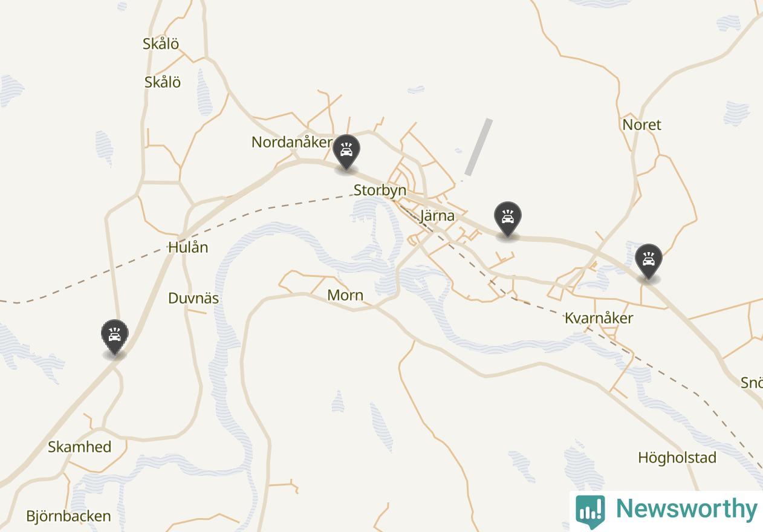Screen dimensions: 763x532
Task: Click the Björnbacken place label
Action: coord(68,516)
